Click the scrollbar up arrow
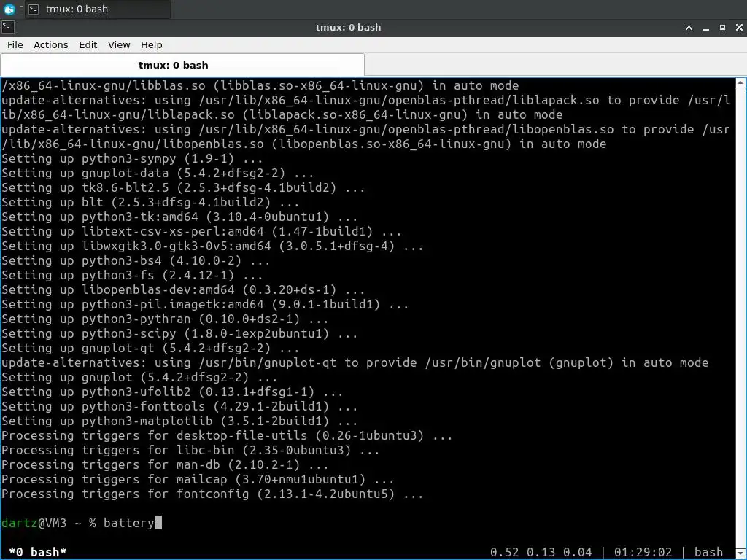 coord(741,83)
